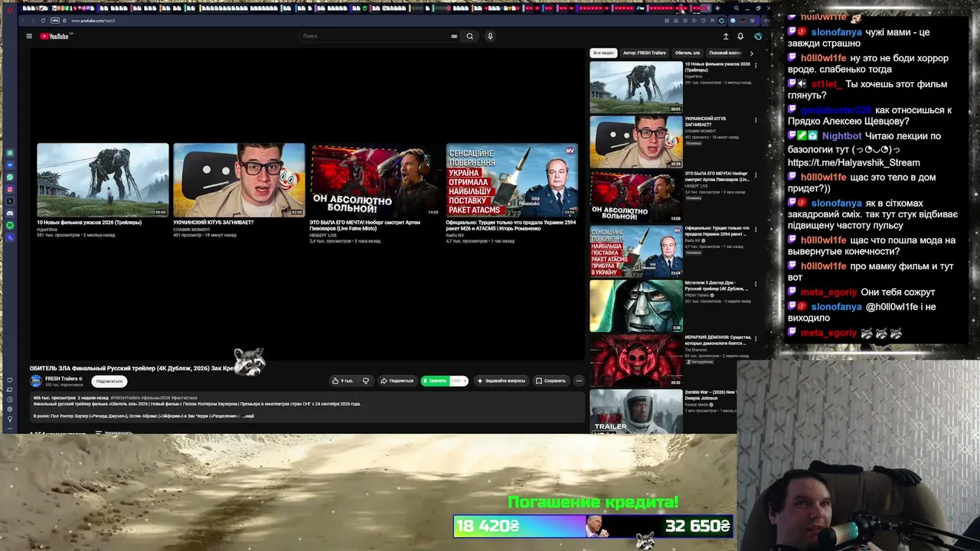The width and height of the screenshot is (980, 551).
Task: Click chat username 'meta_egoriy' beside 'Они тебя сожрут'
Action: [x=828, y=292]
